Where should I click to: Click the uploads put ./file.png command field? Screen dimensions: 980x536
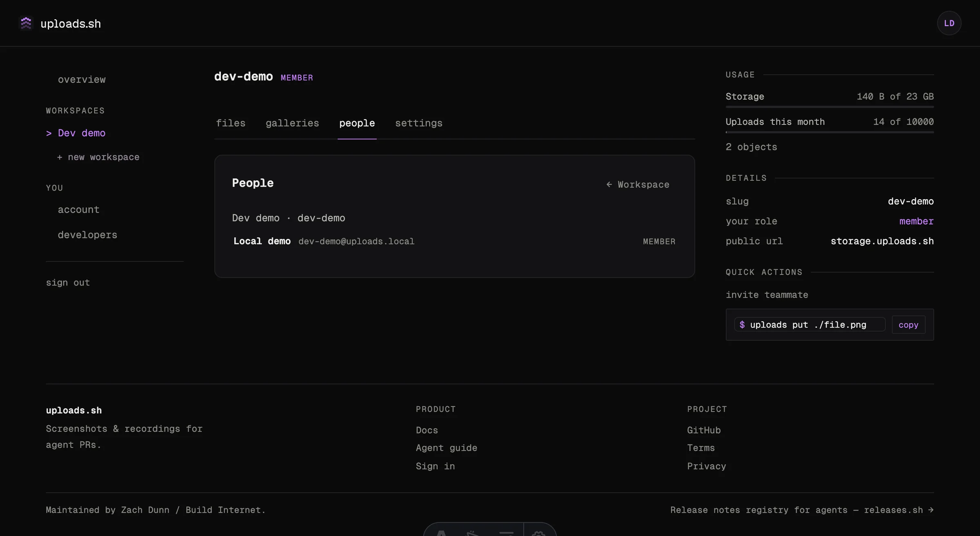pyautogui.click(x=809, y=325)
